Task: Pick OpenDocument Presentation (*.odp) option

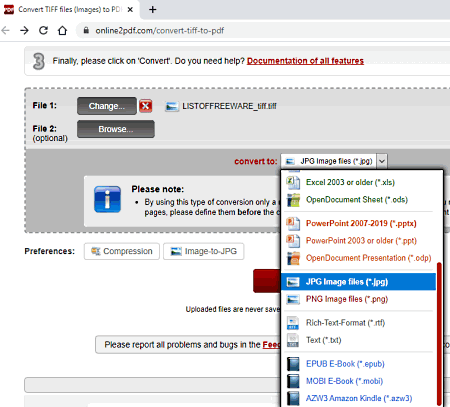Action: point(368,258)
